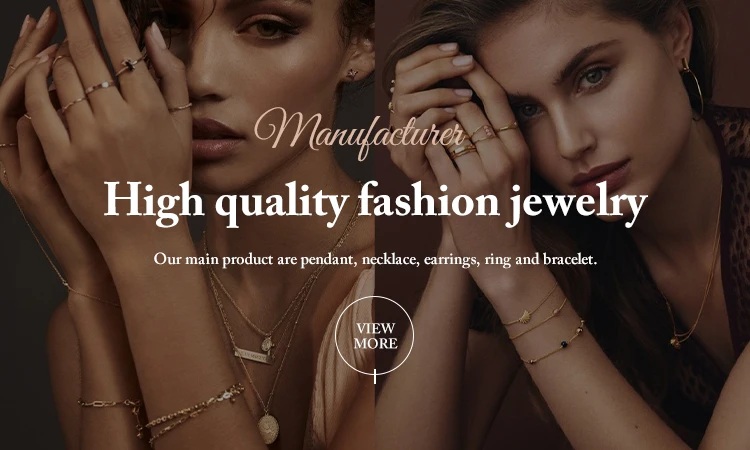Click the stacked bracelets on right model's wrist
This screenshot has width=750, height=450.
pyautogui.click(x=543, y=323)
